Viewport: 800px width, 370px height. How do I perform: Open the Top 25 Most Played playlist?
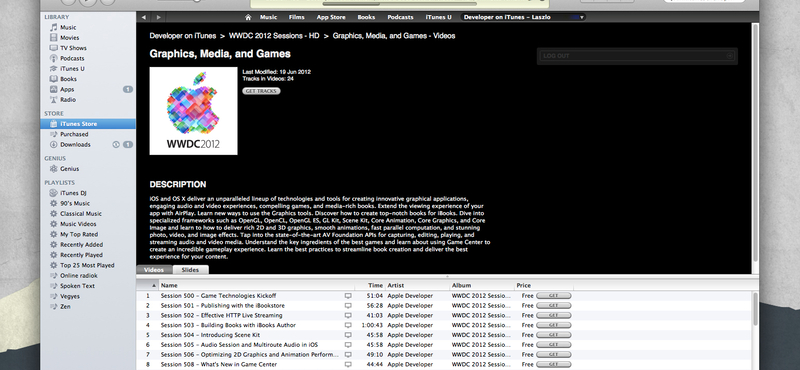88,265
